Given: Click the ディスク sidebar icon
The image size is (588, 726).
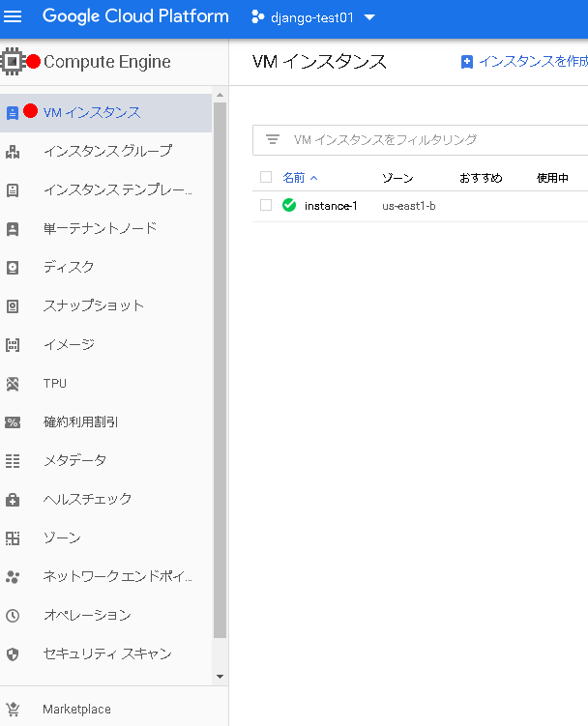Looking at the screenshot, I should [13, 268].
